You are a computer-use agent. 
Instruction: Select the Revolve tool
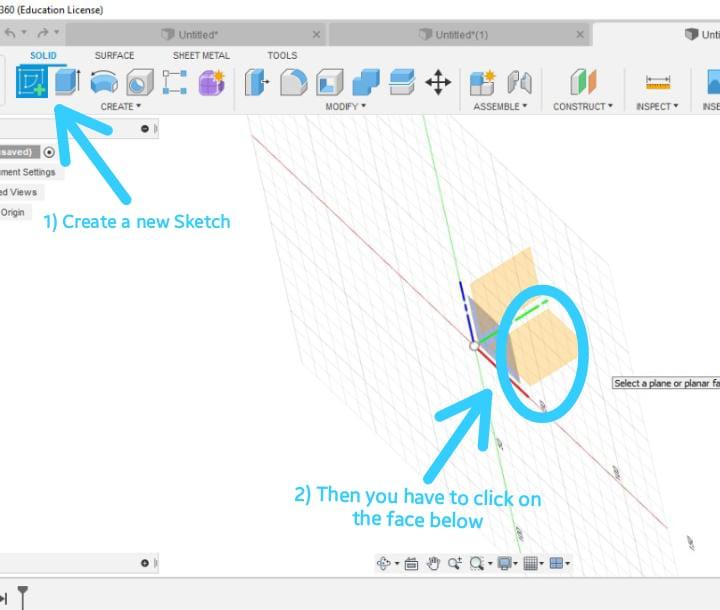[104, 82]
